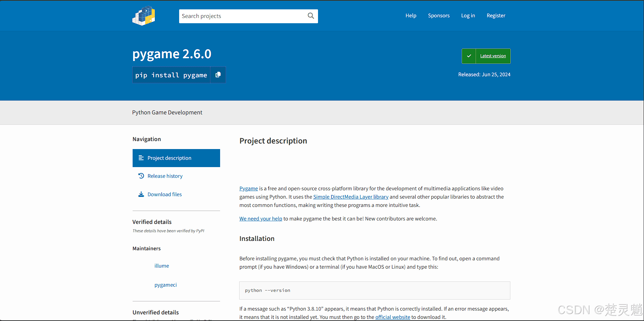Open maintainer illume's profile
This screenshot has height=321, width=644.
[x=162, y=266]
